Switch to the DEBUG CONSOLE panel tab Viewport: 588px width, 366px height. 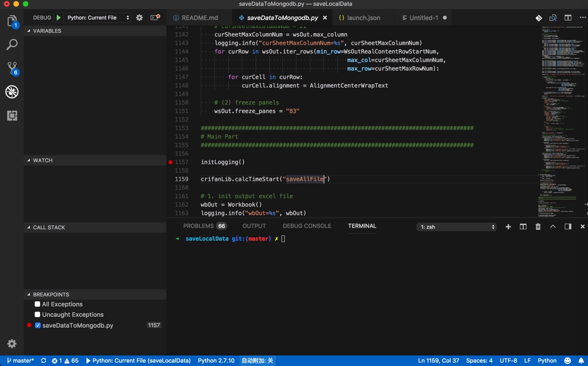[x=307, y=226]
